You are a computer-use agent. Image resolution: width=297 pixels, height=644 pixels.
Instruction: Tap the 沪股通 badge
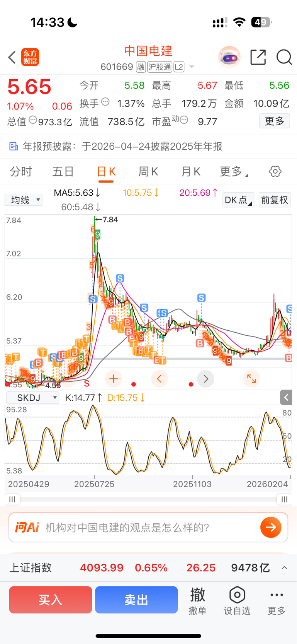pyautogui.click(x=160, y=67)
